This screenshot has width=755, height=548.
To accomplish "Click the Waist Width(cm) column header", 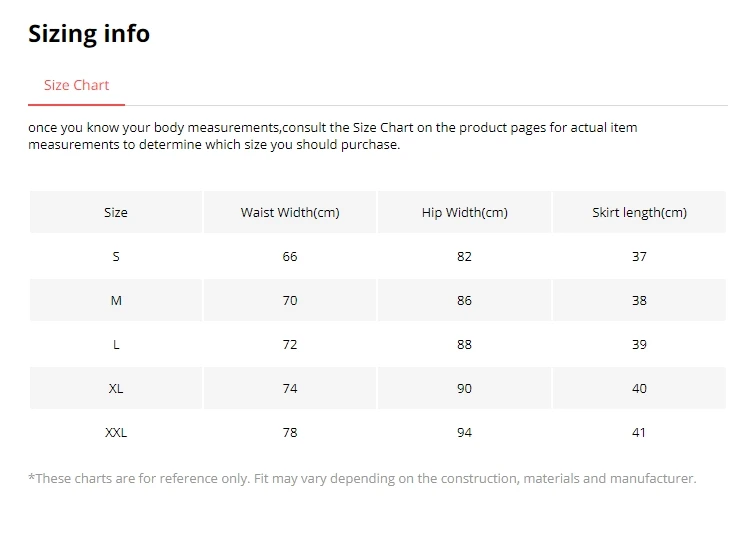I will click(290, 213).
